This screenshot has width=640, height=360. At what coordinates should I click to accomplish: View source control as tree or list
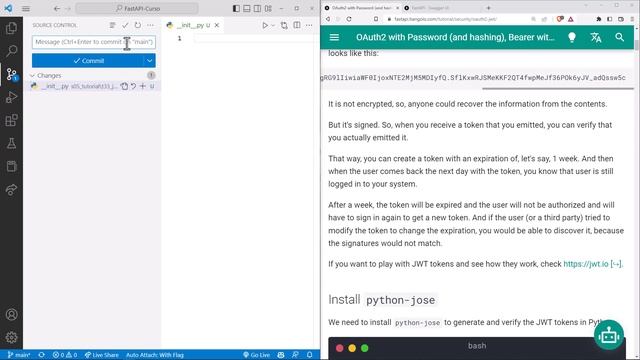(112, 25)
